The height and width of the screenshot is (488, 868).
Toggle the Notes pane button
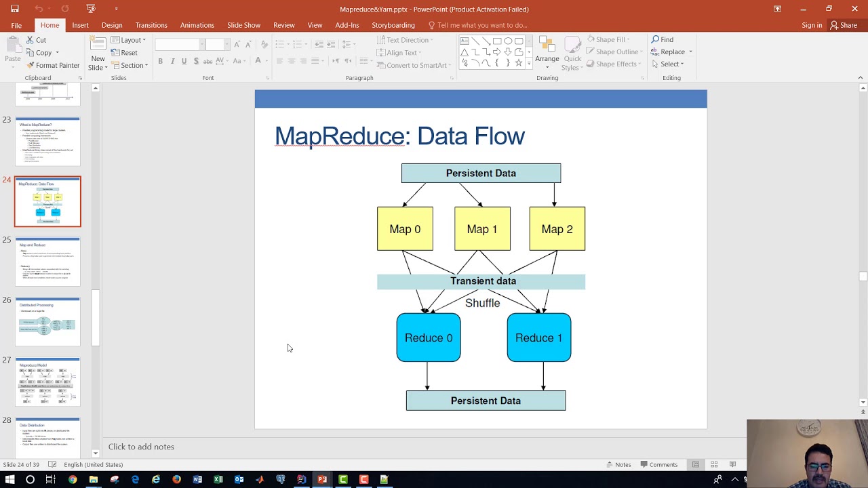(618, 464)
